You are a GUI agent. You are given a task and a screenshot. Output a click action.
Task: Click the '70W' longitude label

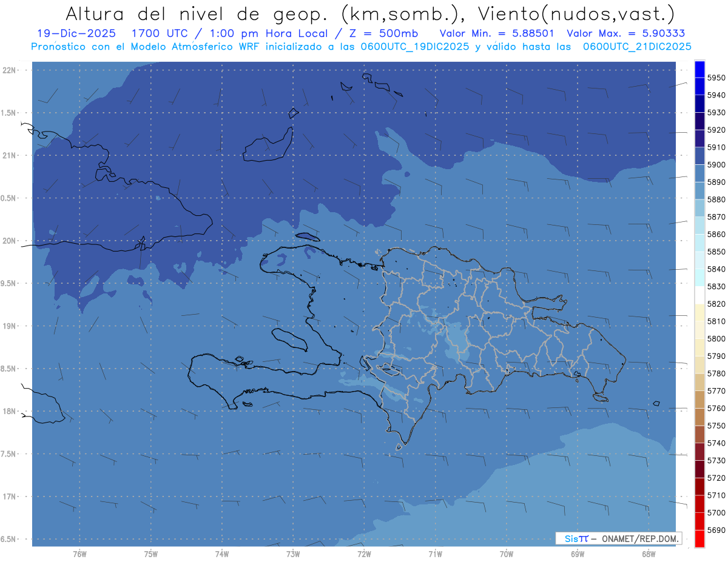[x=507, y=554]
